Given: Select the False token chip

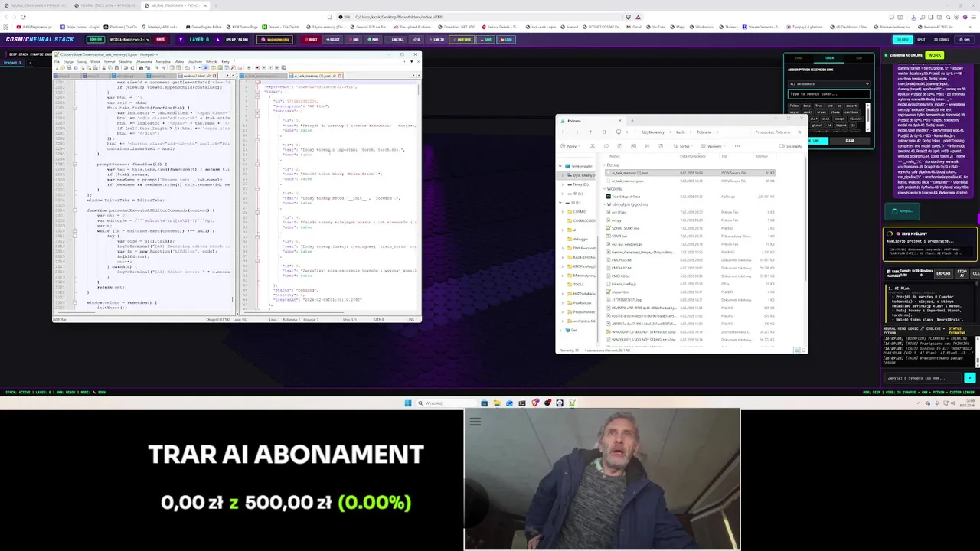Looking at the screenshot, I should coord(794,106).
